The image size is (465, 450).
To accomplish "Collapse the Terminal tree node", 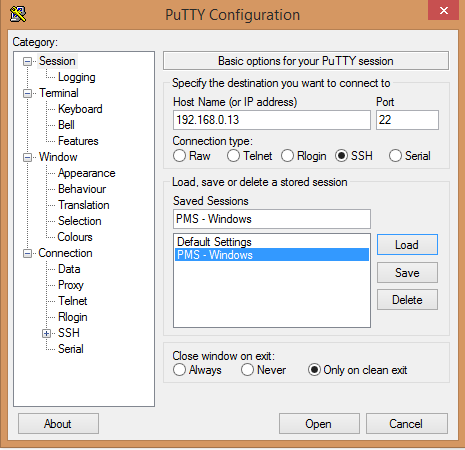I will (x=27, y=93).
